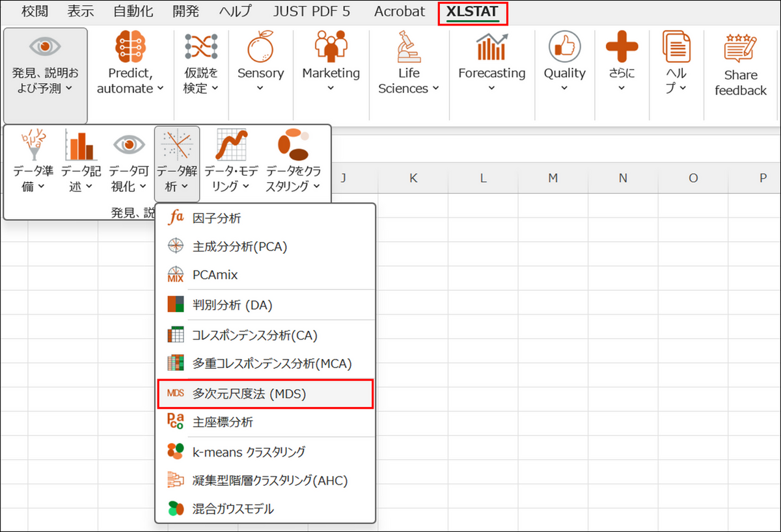Open the Sensory orange icon menu

click(x=260, y=49)
